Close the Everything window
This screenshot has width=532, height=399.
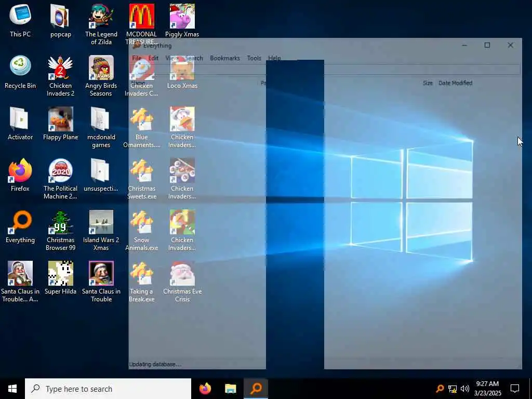pyautogui.click(x=510, y=45)
